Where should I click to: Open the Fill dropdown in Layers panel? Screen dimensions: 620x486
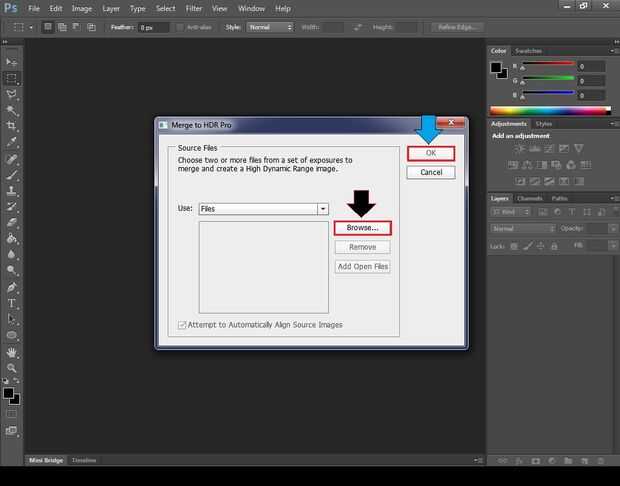coord(613,246)
